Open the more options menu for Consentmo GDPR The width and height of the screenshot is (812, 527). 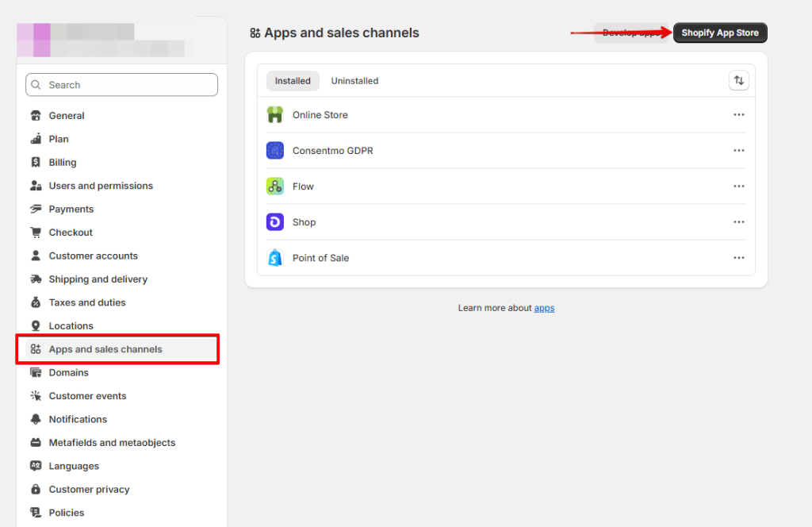739,150
